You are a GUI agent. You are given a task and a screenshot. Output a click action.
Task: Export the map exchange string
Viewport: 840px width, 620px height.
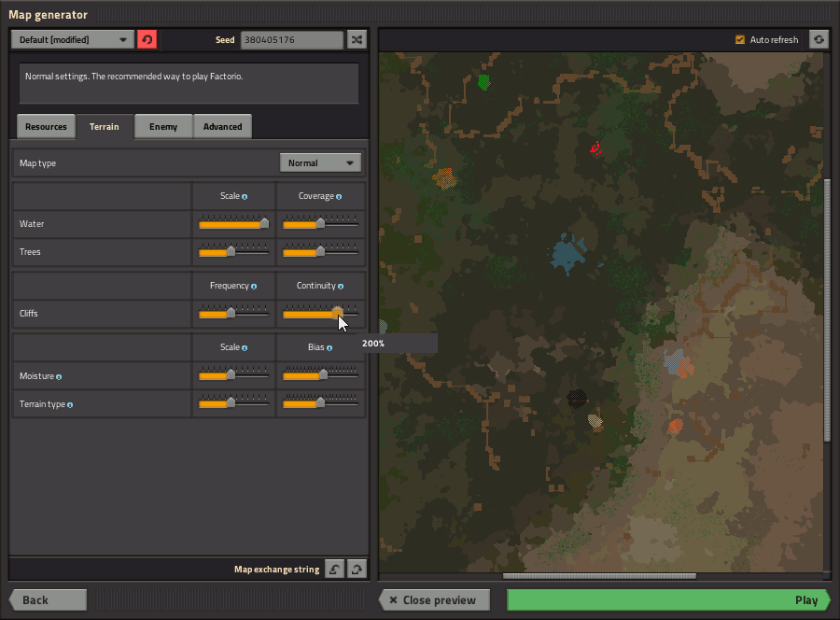(x=357, y=569)
